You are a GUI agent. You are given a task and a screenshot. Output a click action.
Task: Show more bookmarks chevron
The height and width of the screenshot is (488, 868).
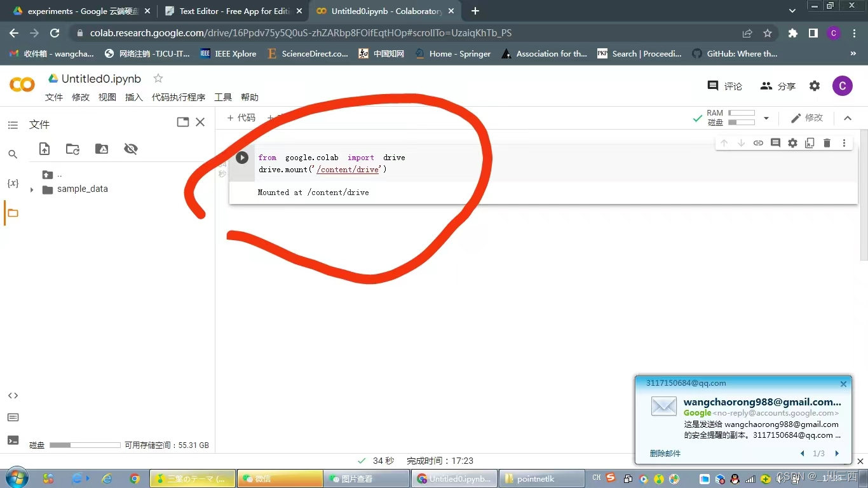coord(853,53)
